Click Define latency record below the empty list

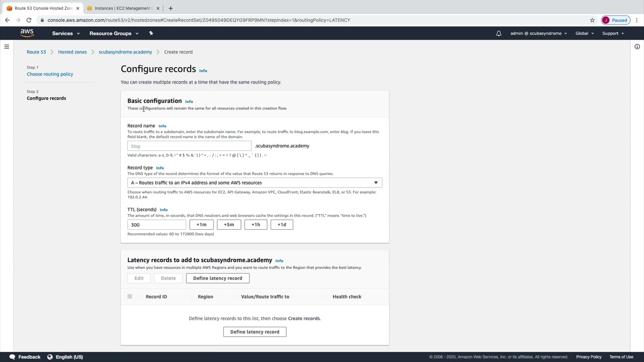[x=255, y=332]
